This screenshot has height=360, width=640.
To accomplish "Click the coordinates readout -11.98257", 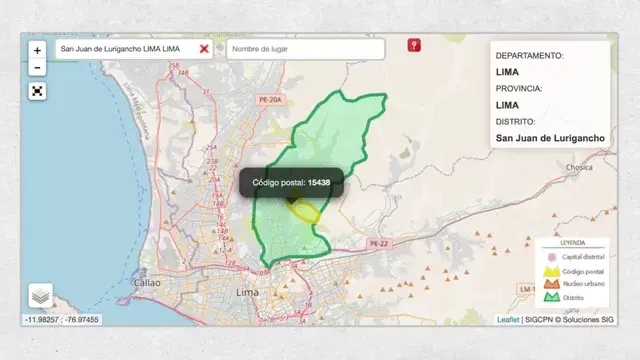I will tap(62, 320).
